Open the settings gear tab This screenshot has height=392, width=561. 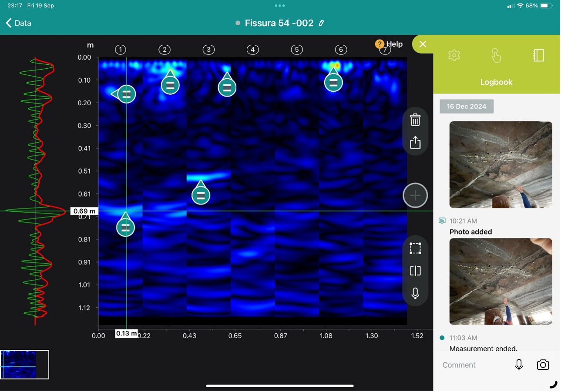[454, 55]
